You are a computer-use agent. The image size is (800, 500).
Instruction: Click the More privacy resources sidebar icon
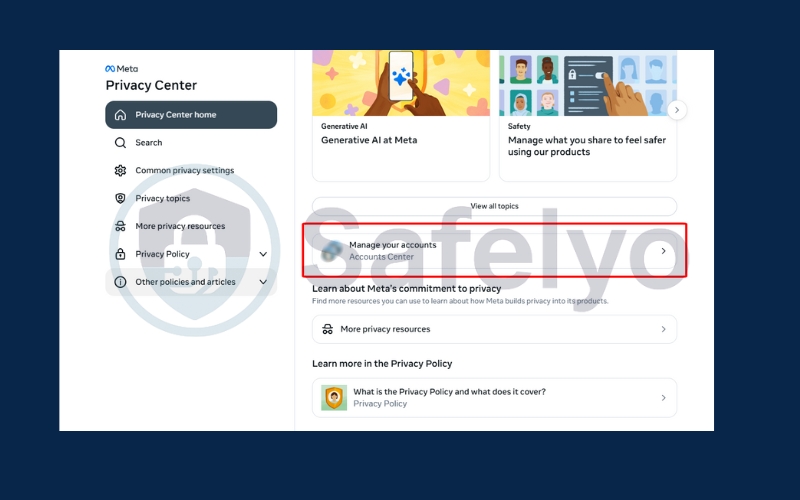point(121,227)
